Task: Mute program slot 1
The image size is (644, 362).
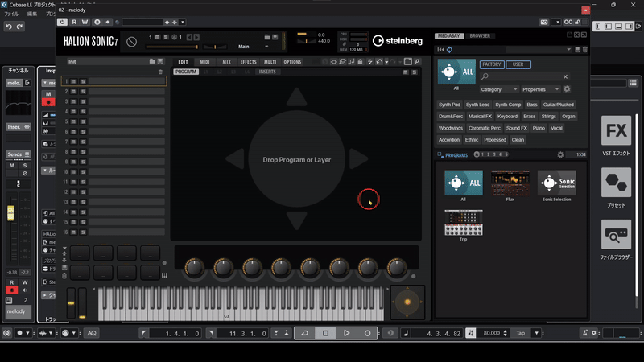Action: [x=73, y=82]
